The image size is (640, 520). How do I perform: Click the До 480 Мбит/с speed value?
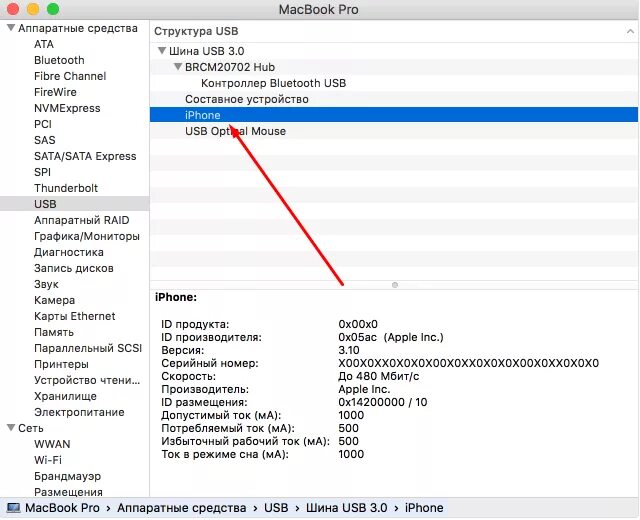[x=379, y=376]
